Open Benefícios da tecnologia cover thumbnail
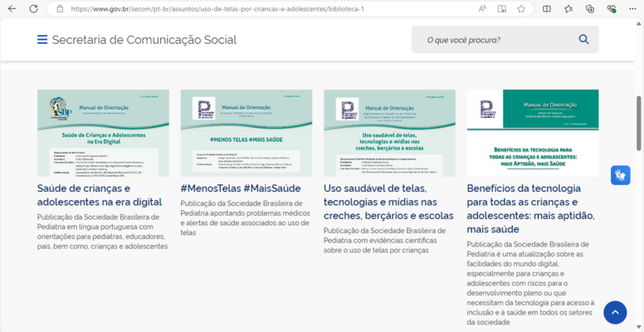Image resolution: width=644 pixels, height=332 pixels. pyautogui.click(x=533, y=133)
